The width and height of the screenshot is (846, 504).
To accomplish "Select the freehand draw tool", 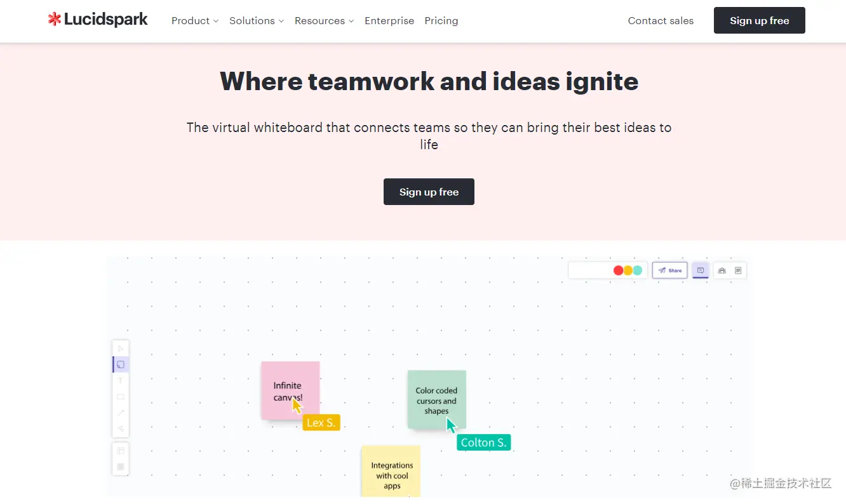I will coord(121,428).
